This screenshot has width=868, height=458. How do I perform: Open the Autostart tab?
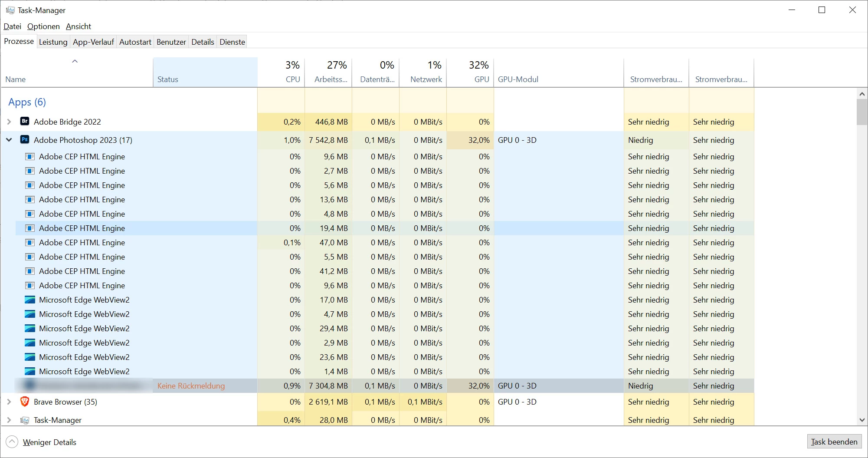(135, 42)
